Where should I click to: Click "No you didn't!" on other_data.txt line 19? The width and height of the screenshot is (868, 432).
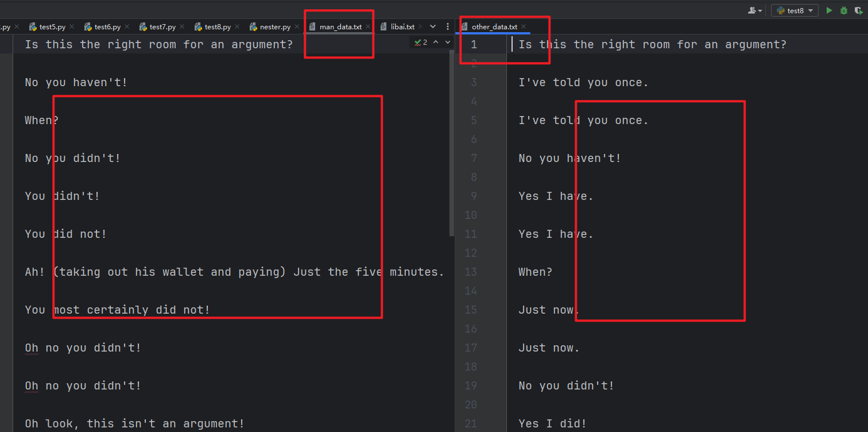pyautogui.click(x=567, y=385)
